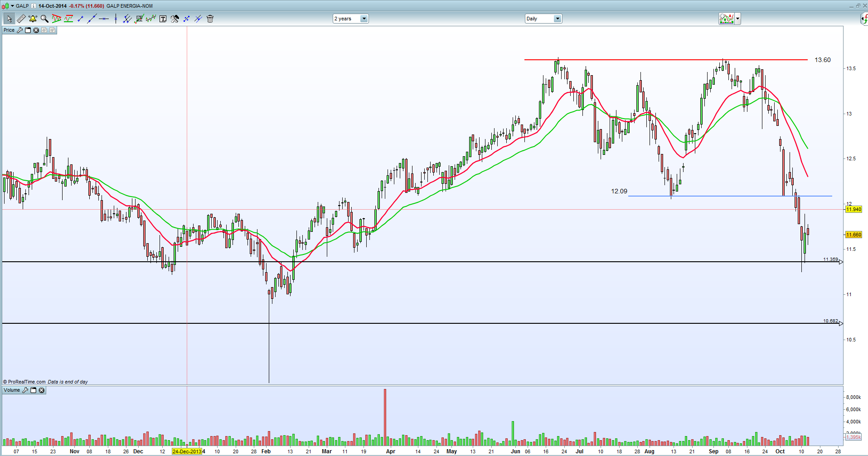Select the move object endpoints tool
The height and width of the screenshot is (456, 868).
coord(186,19)
